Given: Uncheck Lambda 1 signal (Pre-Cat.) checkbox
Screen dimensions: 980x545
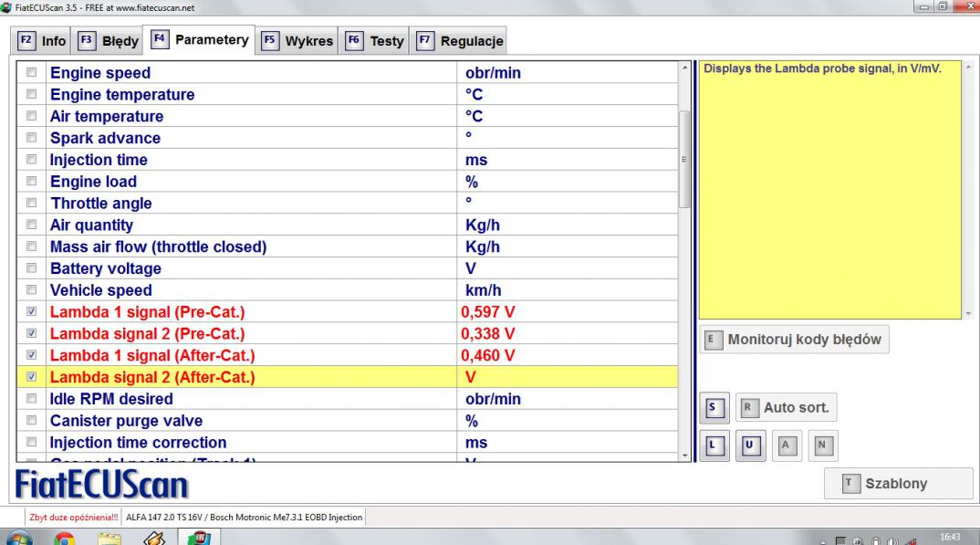Looking at the screenshot, I should 33,311.
